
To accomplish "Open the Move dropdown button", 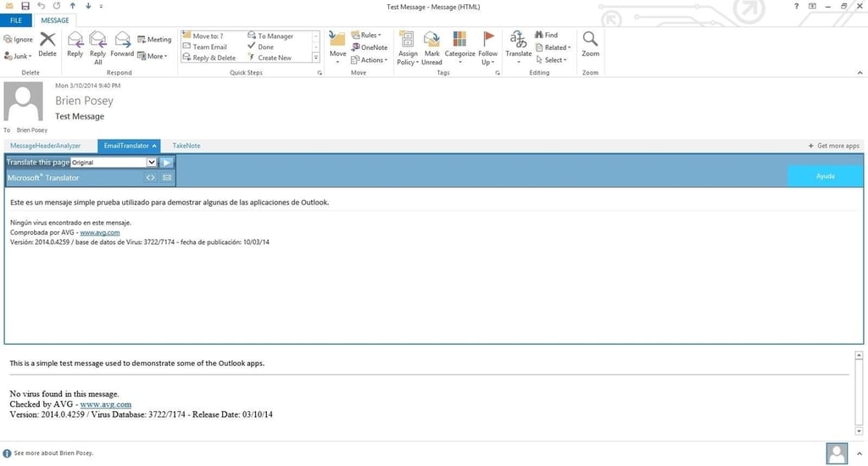I will click(337, 47).
